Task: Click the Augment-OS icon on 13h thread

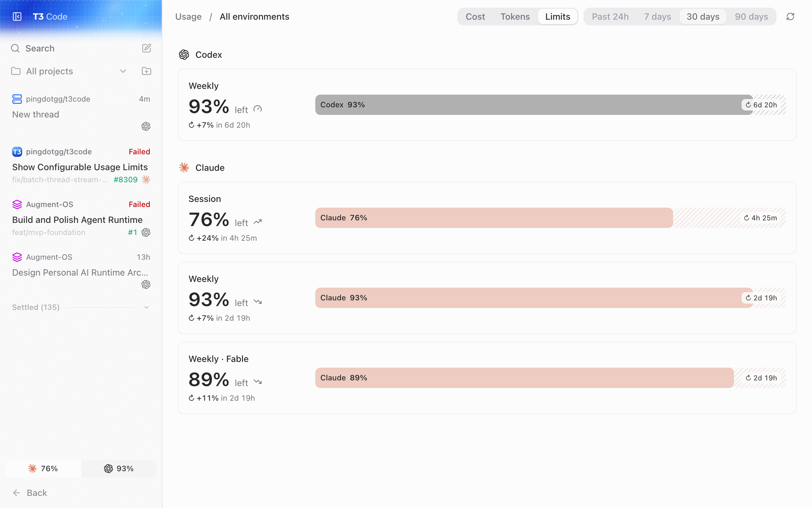Action: pos(17,257)
